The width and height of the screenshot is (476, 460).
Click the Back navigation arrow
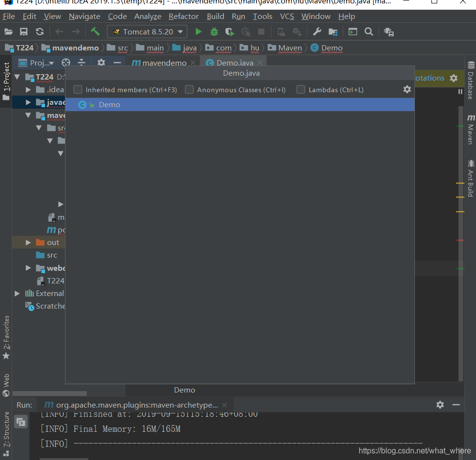pos(60,32)
